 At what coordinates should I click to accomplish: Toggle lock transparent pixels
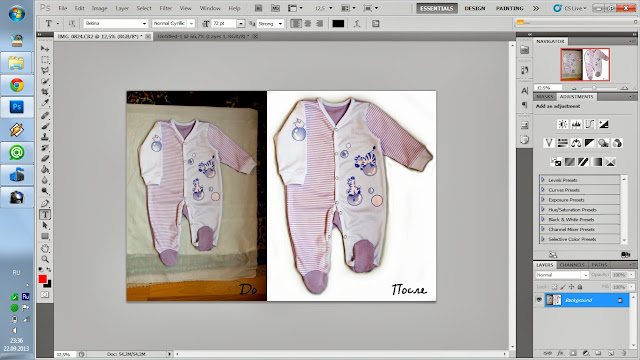(x=554, y=287)
